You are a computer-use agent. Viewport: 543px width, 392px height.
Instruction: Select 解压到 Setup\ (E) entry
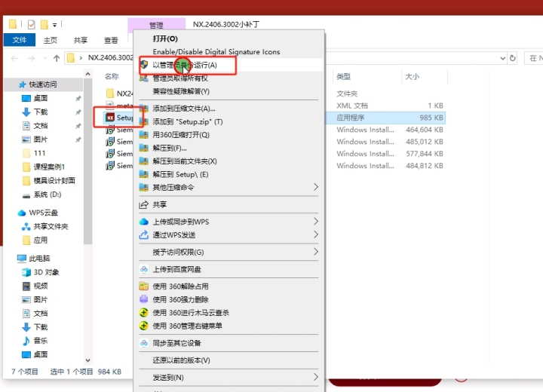[x=181, y=175]
